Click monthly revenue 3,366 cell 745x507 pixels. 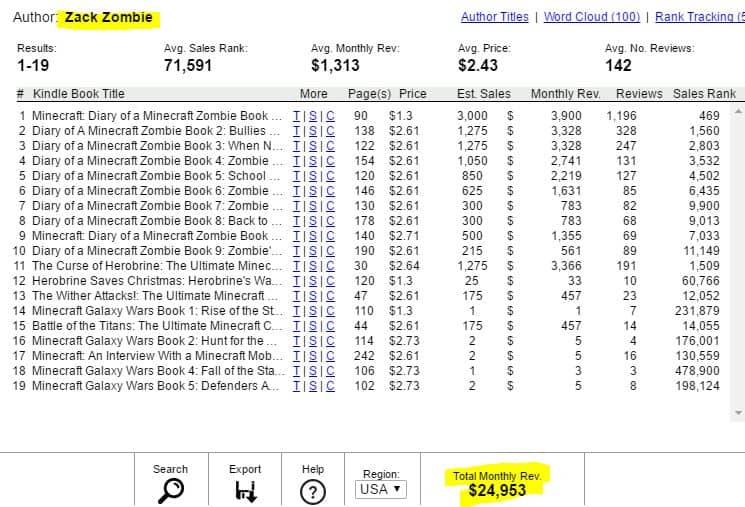tap(566, 266)
